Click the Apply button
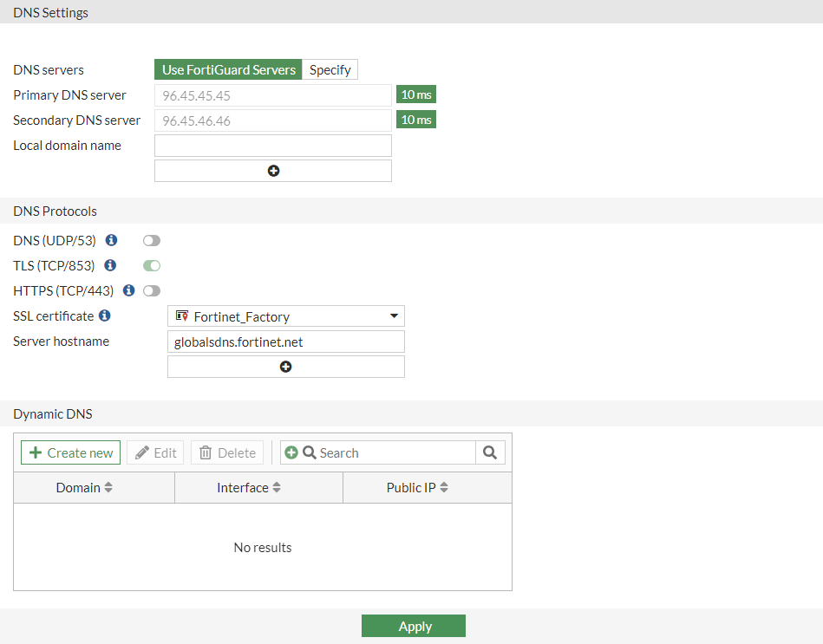 coord(414,625)
